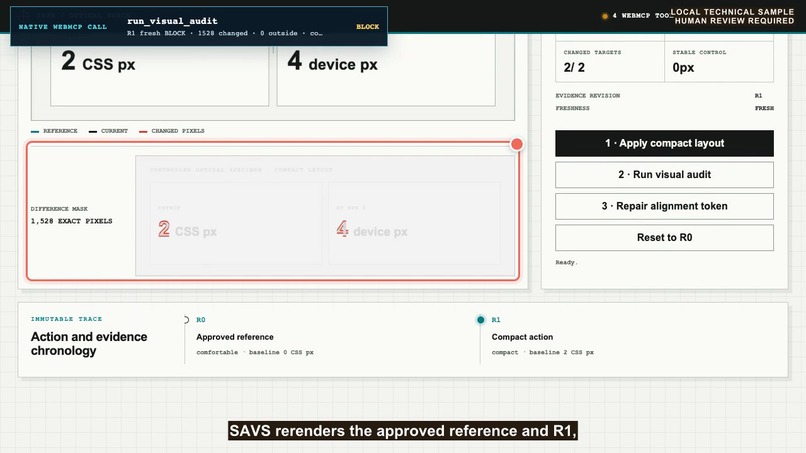The width and height of the screenshot is (806, 453).
Task: Click 'Action and evidence chronology' heading
Action: point(89,343)
